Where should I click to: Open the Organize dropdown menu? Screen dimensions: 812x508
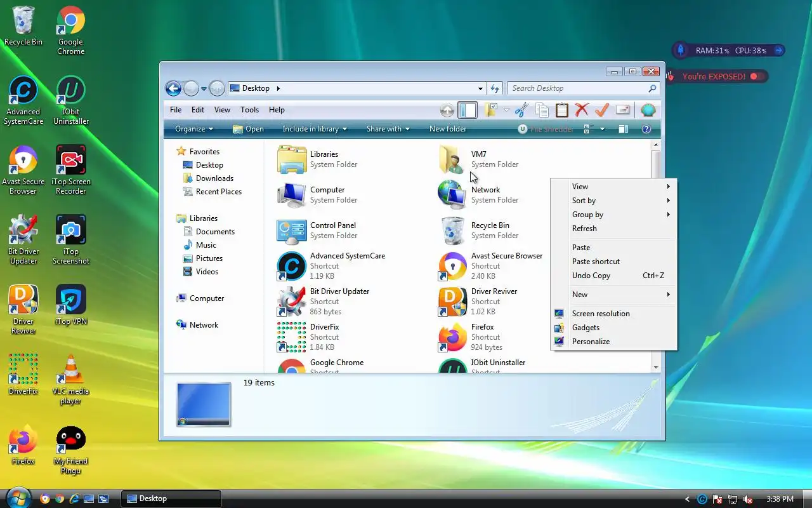[194, 129]
